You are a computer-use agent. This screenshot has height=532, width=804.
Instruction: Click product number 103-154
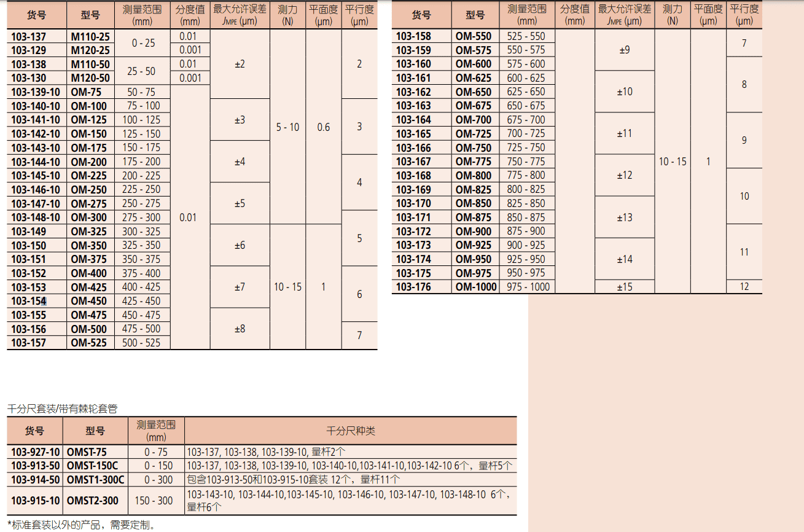tap(28, 301)
